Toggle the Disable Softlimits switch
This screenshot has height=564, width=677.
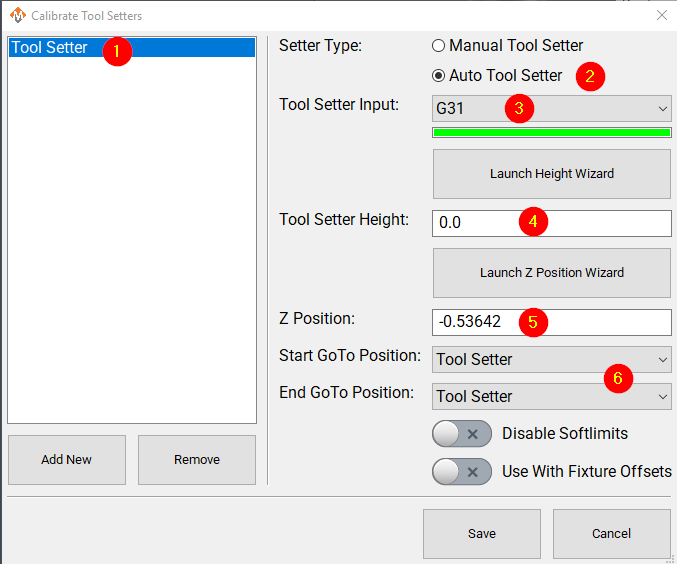coord(462,434)
